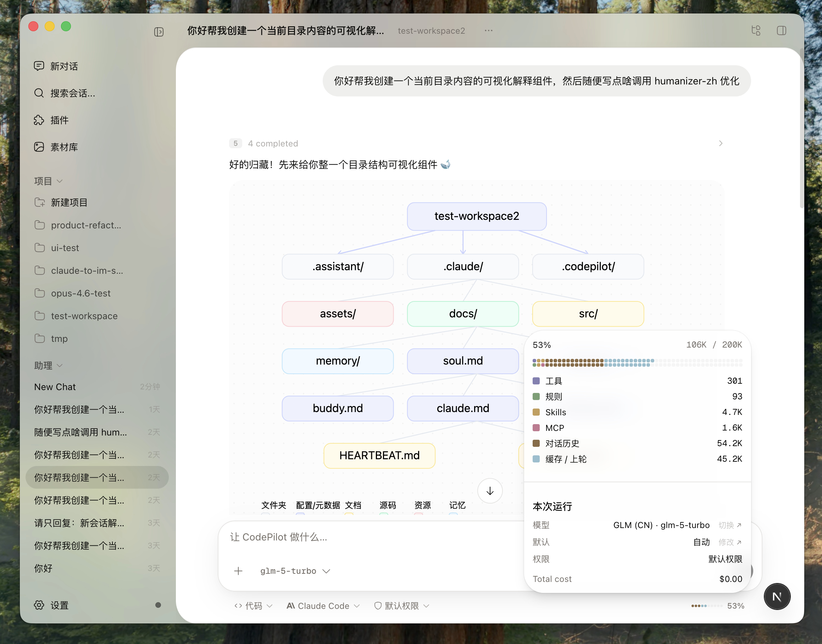Click the round N avatar button

[x=777, y=596]
